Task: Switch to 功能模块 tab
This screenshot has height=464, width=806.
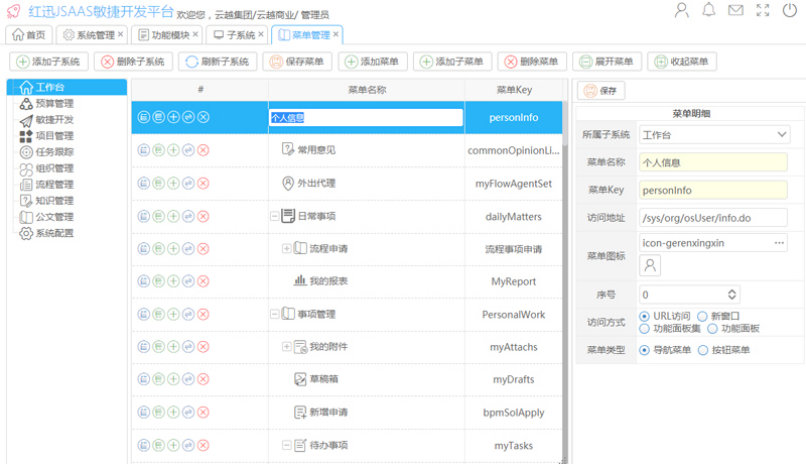Action: click(166, 34)
